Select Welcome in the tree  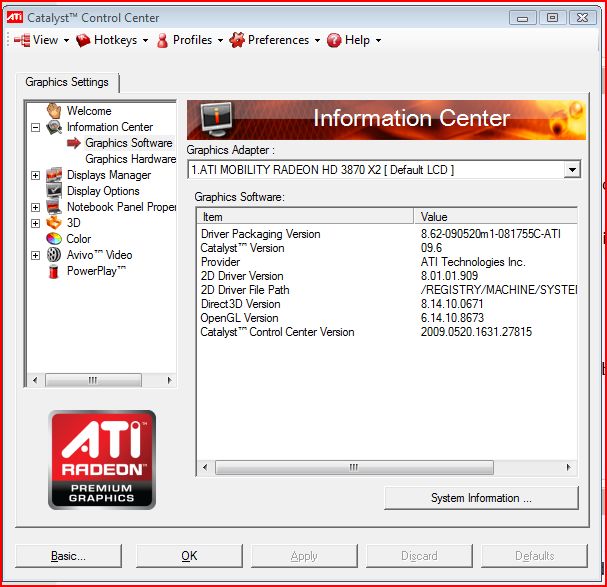tap(89, 111)
